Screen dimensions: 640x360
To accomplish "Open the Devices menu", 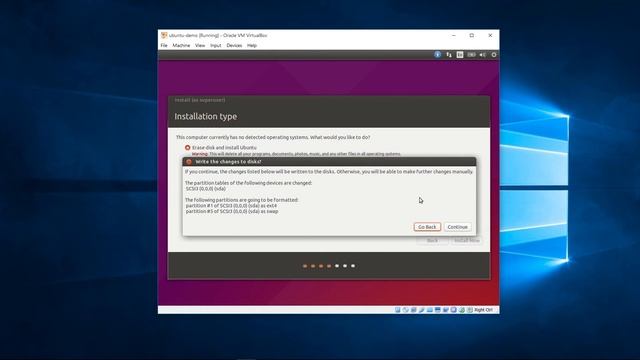I will click(234, 45).
